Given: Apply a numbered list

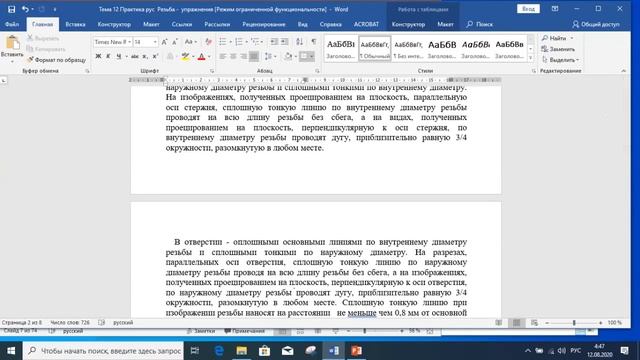Looking at the screenshot, I should point(239,42).
